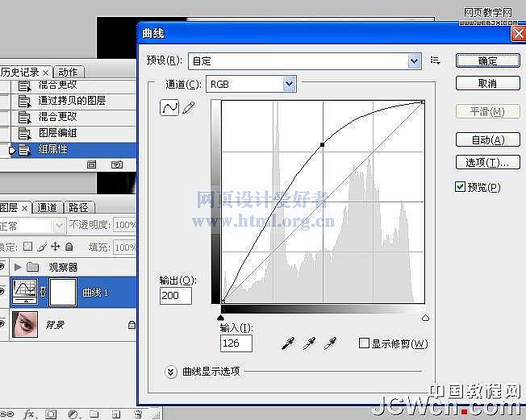Screen dimensions: 526x420
Task: Click the 平滑 smooth button
Action: coord(488,111)
